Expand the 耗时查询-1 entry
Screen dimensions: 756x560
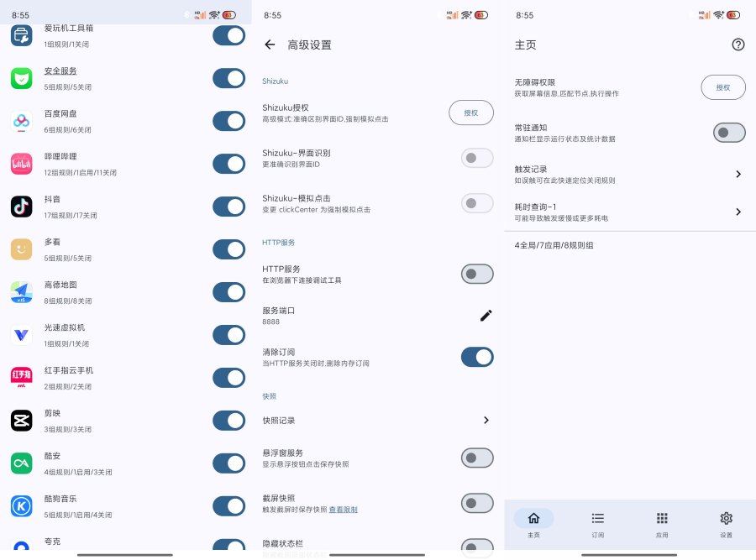738,212
